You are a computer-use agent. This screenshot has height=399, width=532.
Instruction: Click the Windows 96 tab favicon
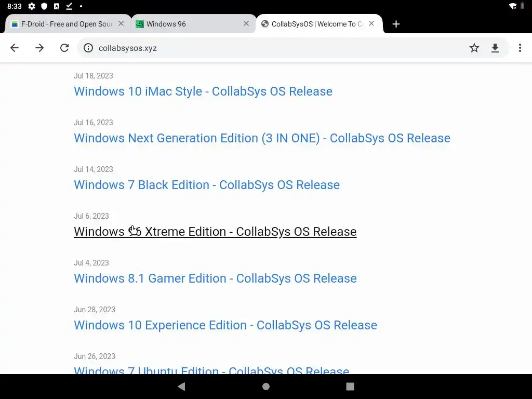pyautogui.click(x=139, y=24)
